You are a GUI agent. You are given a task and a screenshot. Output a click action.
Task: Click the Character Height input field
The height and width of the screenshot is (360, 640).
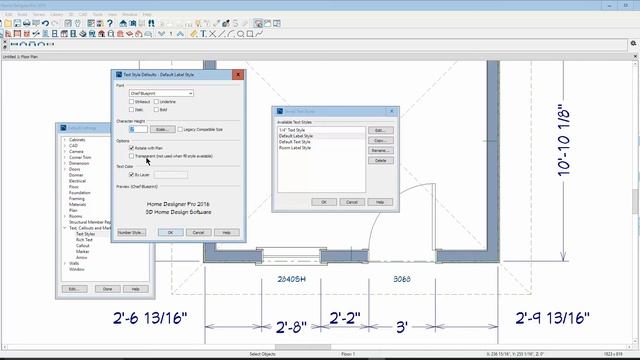click(x=138, y=129)
